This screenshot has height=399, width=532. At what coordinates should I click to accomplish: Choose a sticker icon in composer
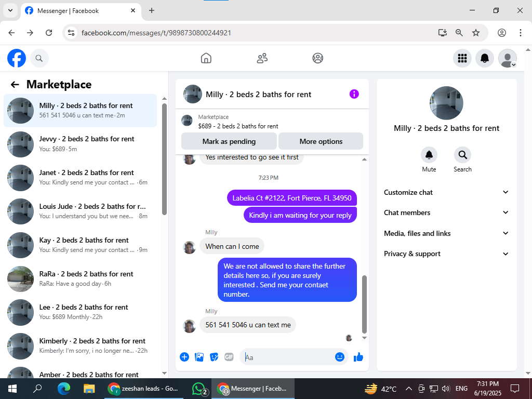coord(214,357)
